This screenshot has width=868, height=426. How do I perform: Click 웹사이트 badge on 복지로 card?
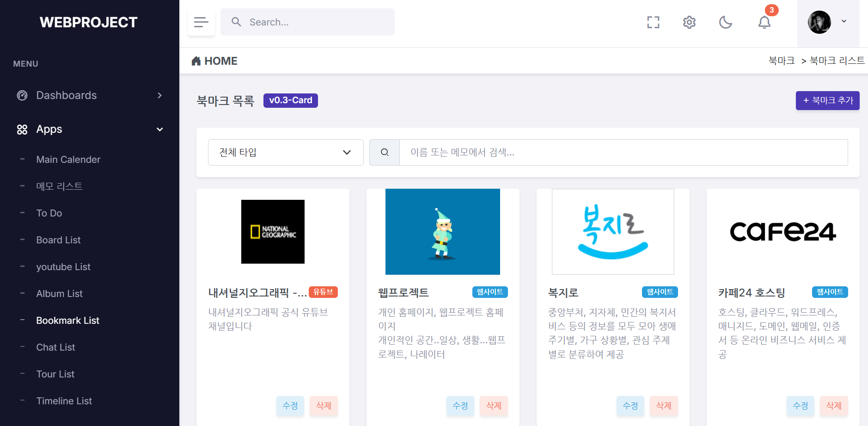[x=660, y=292]
